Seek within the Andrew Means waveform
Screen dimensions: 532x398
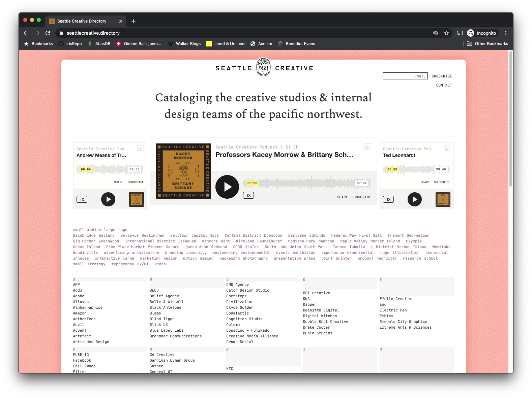110,169
